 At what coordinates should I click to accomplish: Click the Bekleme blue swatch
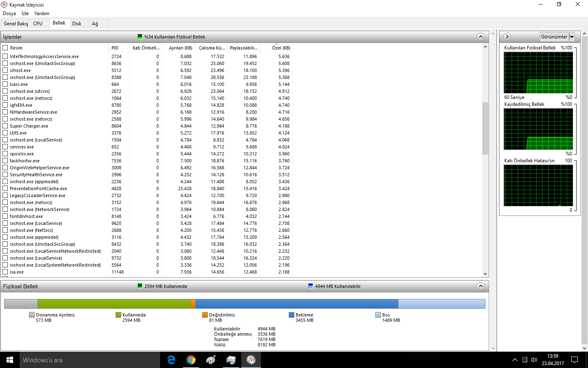pos(292,315)
